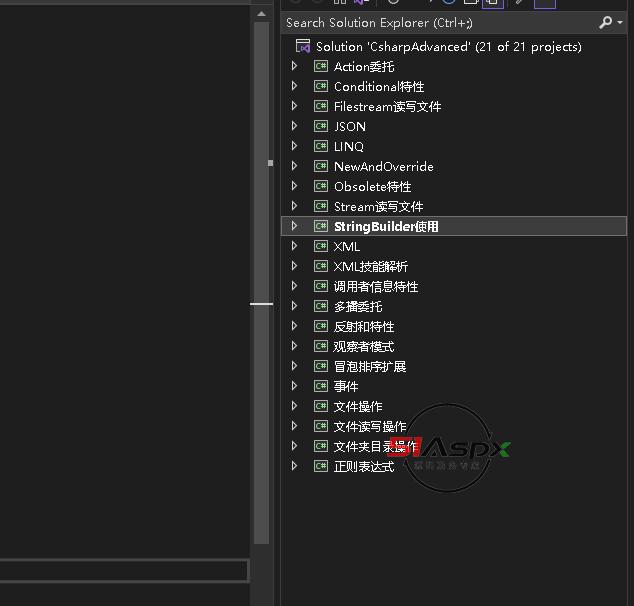This screenshot has width=634, height=606.
Task: Expand the LINQ project node
Action: (x=295, y=146)
